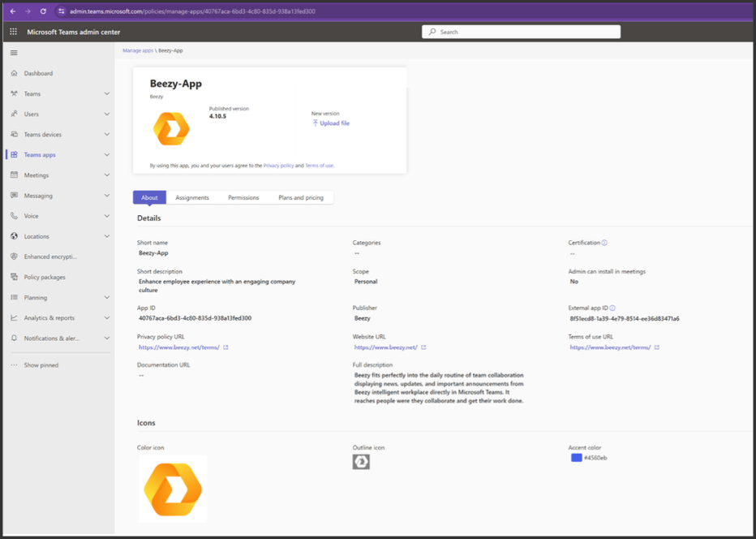Click the App ID value text
Image resolution: width=756 pixels, height=539 pixels.
[195, 318]
